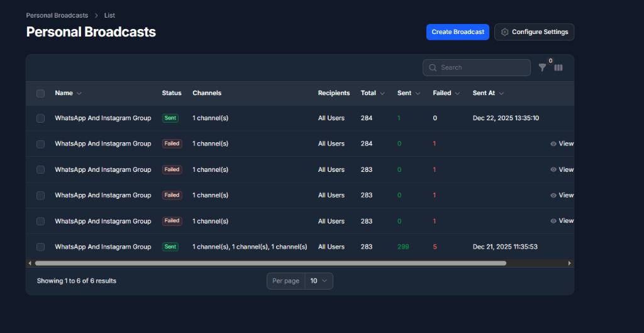Click the gear icon in Configure Settings
The height and width of the screenshot is (333, 644).
coord(504,32)
